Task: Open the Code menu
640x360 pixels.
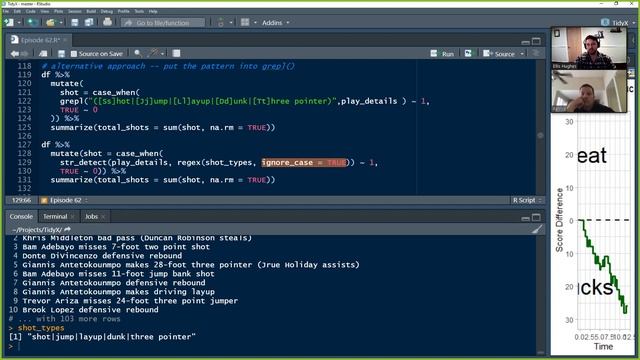Action: pos(31,11)
